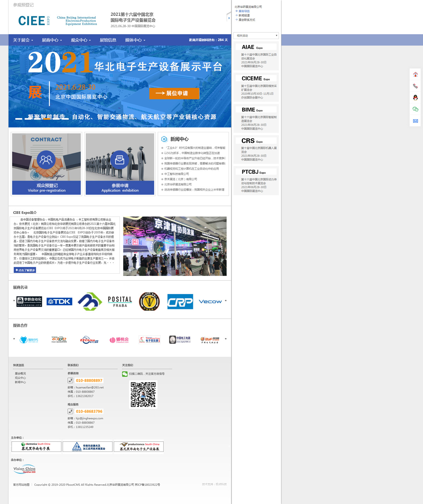Click the email envelope icon in sidebar

[415, 121]
